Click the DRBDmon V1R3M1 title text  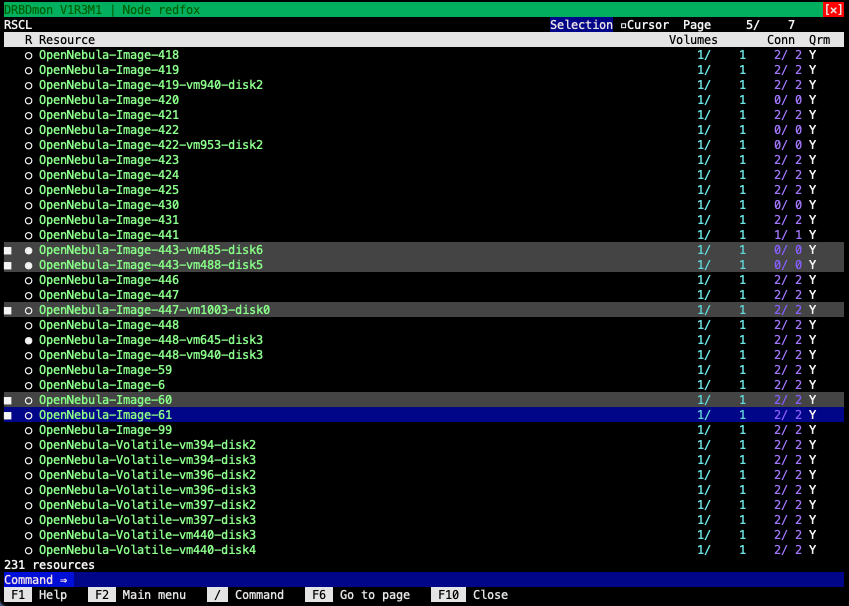[x=53, y=10]
